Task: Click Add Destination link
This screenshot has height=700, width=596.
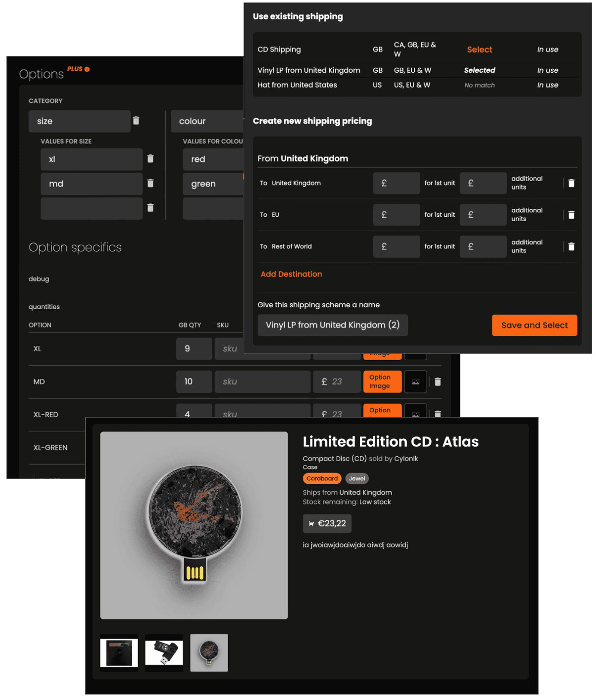Action: (291, 274)
